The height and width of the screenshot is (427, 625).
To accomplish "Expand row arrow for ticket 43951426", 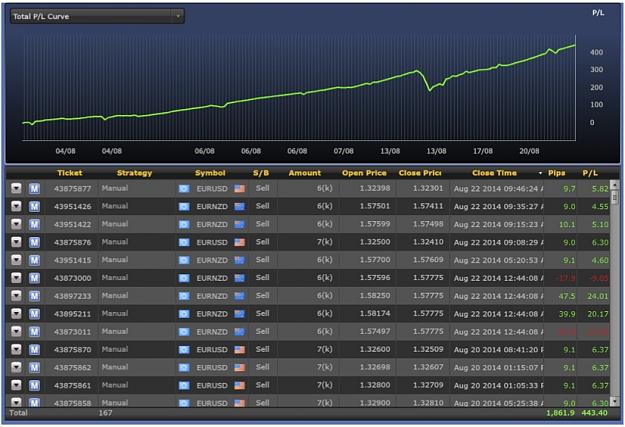I will (x=16, y=206).
